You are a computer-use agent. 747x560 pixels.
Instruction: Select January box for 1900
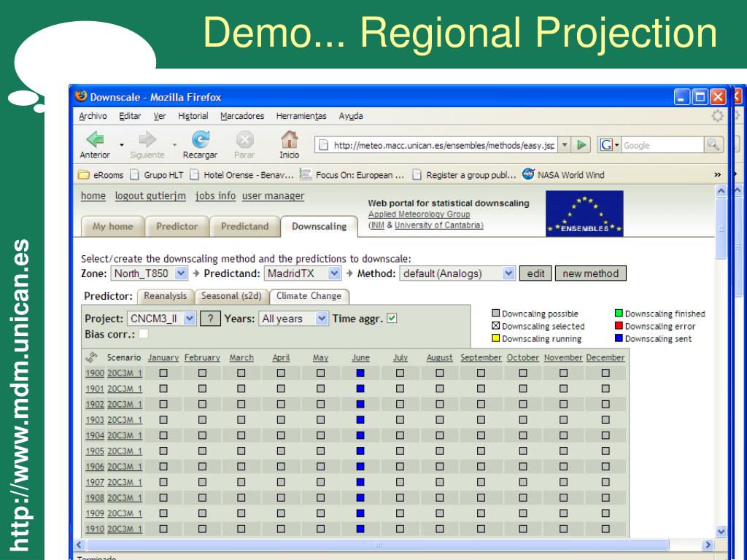(163, 373)
